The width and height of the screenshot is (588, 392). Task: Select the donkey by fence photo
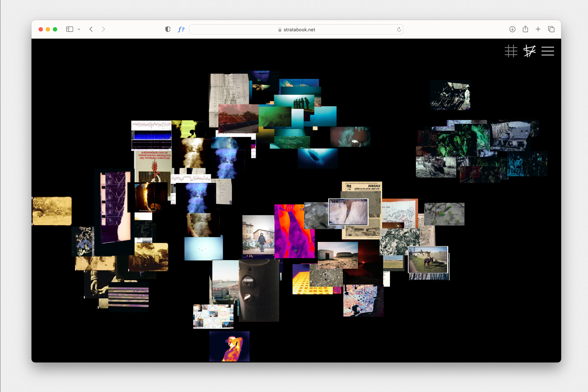point(428,259)
